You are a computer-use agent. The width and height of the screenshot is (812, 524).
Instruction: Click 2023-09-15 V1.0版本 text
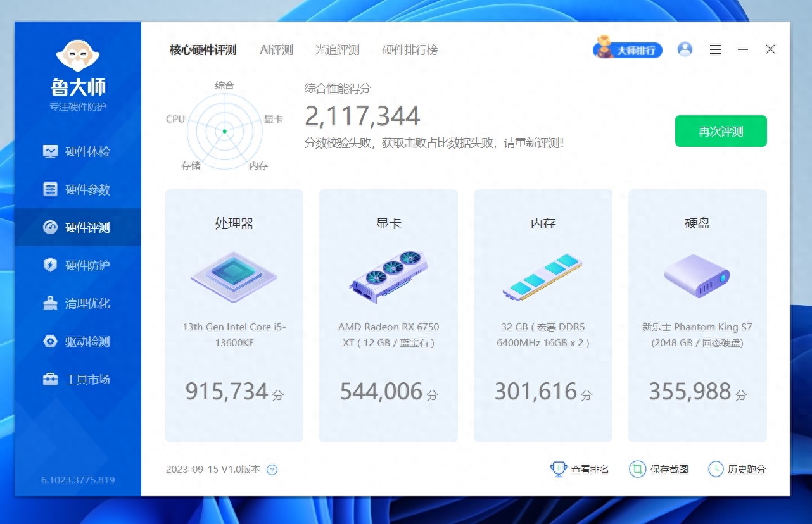213,470
